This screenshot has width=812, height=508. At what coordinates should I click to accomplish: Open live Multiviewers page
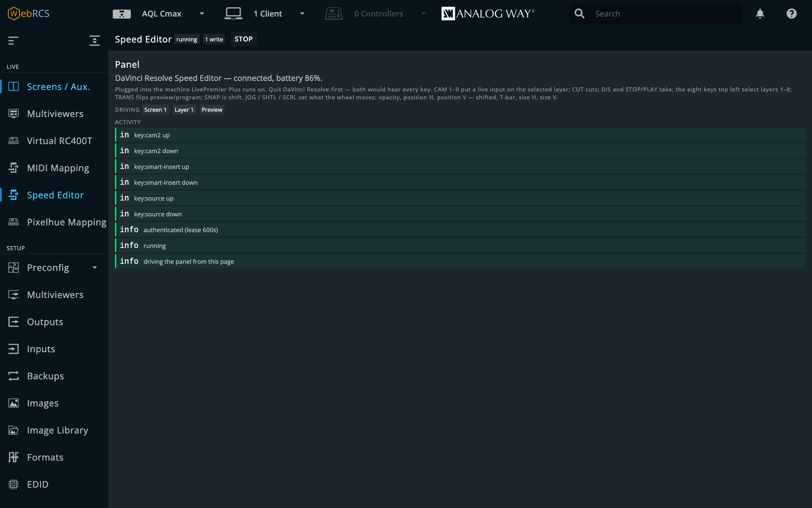point(54,114)
